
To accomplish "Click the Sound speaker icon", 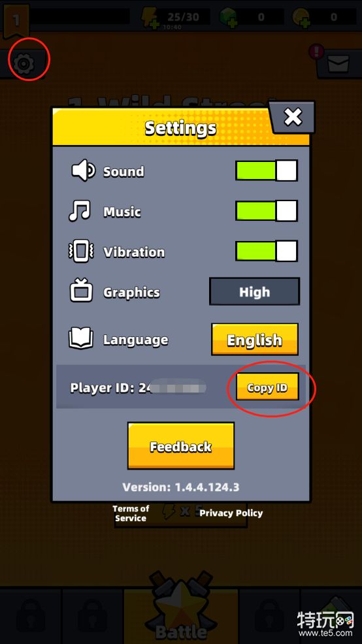I will pyautogui.click(x=84, y=170).
